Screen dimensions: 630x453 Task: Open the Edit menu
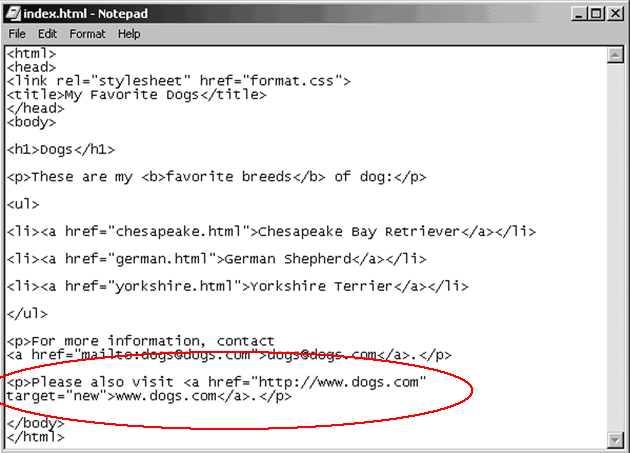47,34
